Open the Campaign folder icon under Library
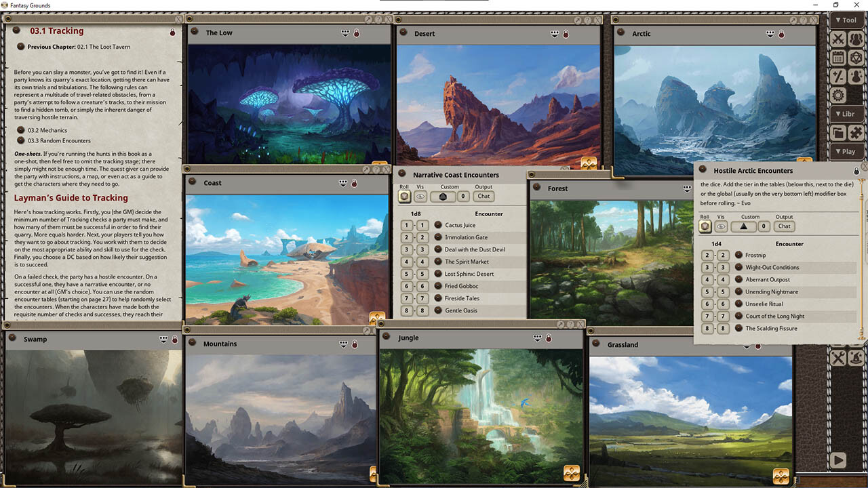This screenshot has height=488, width=868. tap(839, 133)
